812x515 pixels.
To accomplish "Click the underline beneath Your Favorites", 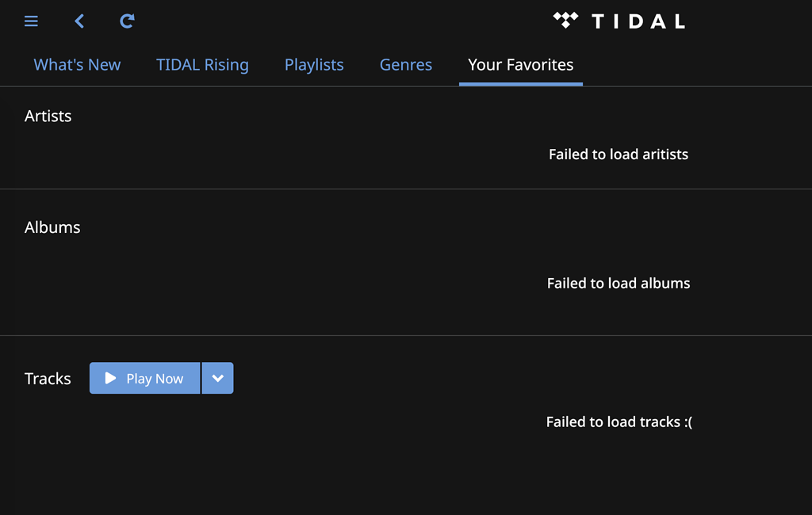I will point(520,83).
